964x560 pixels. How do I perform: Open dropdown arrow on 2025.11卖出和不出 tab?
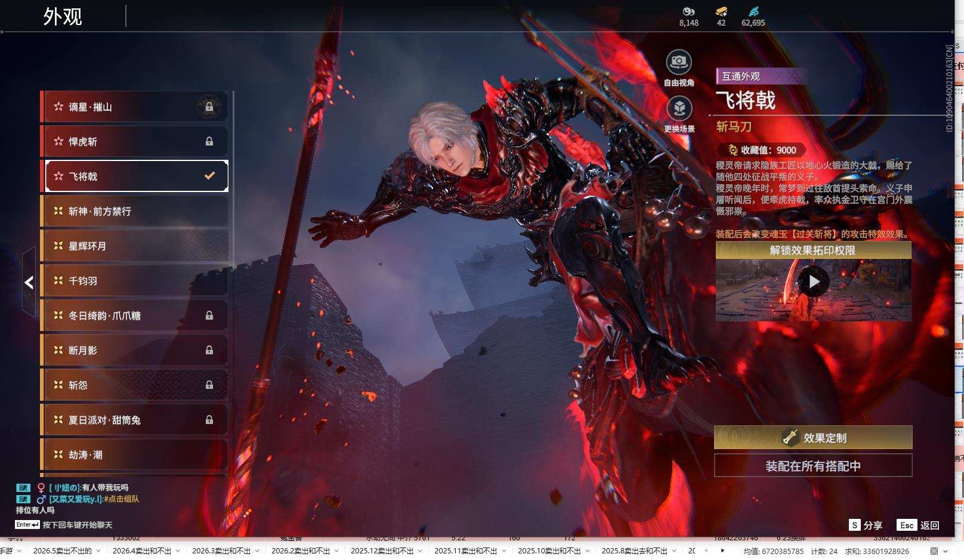coord(504,551)
